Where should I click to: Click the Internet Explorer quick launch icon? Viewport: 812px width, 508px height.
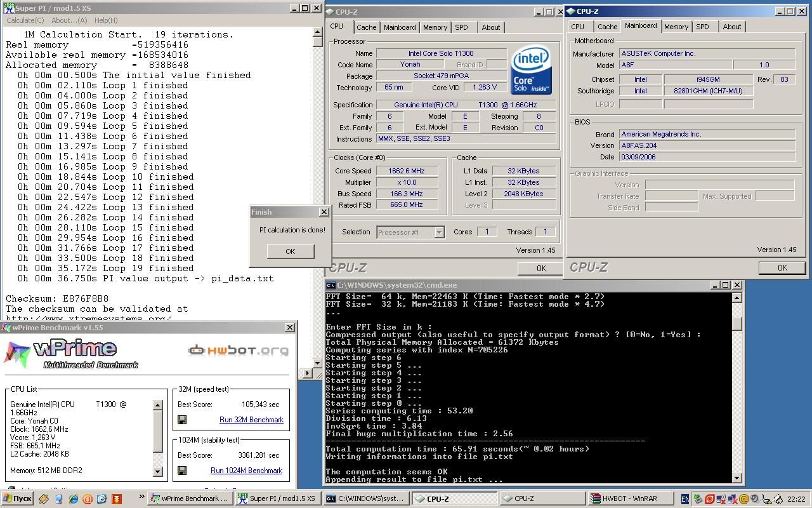pyautogui.click(x=73, y=499)
